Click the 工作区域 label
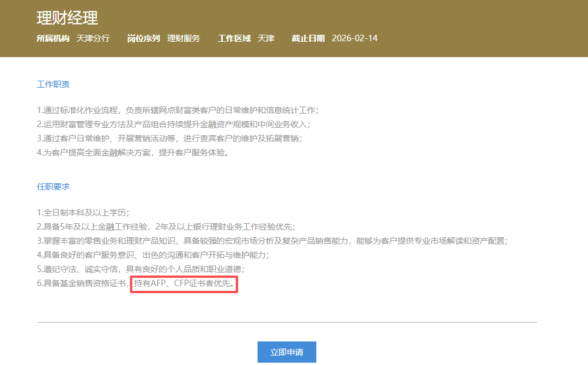Screen dimensions: 588x365 234,38
